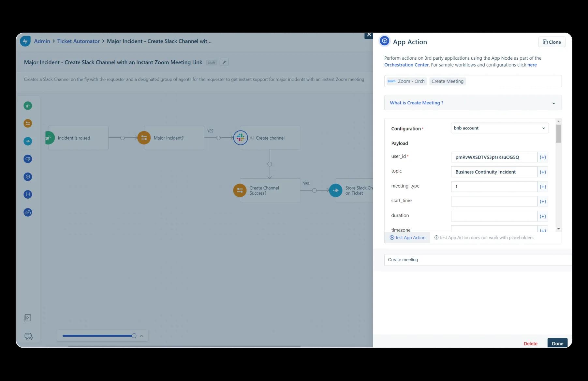Click the topic input field
This screenshot has height=381, width=588.
494,172
